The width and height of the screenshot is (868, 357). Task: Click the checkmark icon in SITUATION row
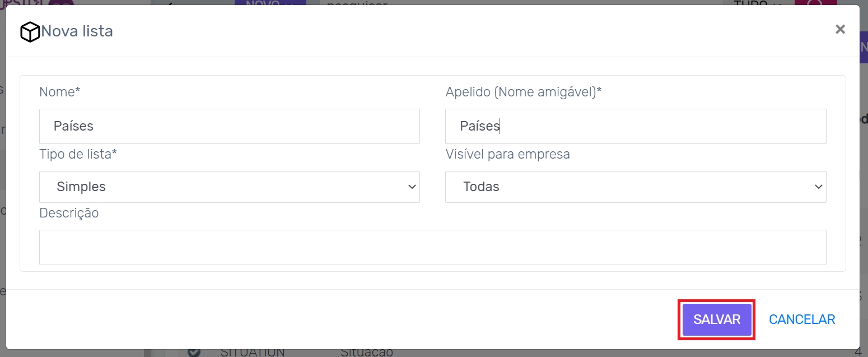[x=194, y=353]
